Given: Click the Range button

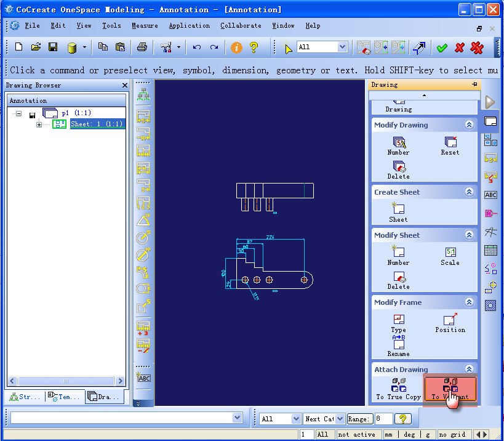Looking at the screenshot, I should click(x=359, y=419).
